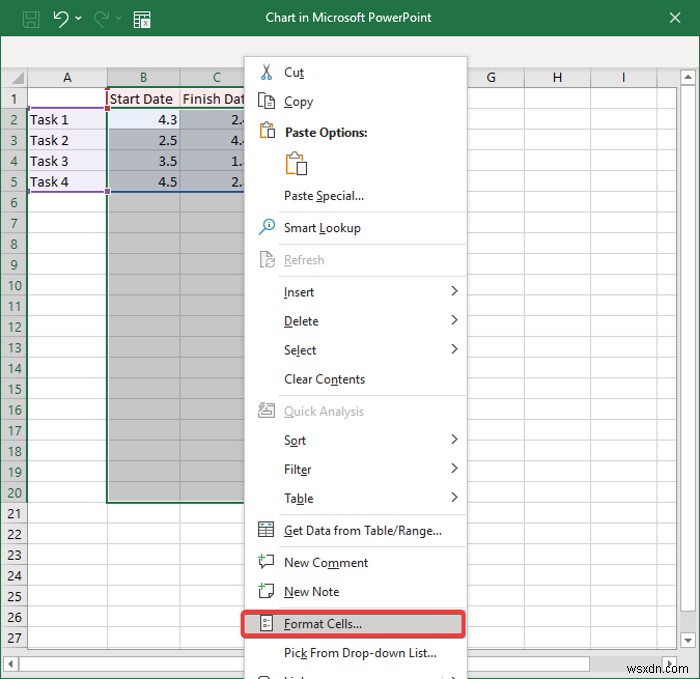Click the Smart Lookup magnifier icon
The image size is (700, 679).
(x=266, y=227)
